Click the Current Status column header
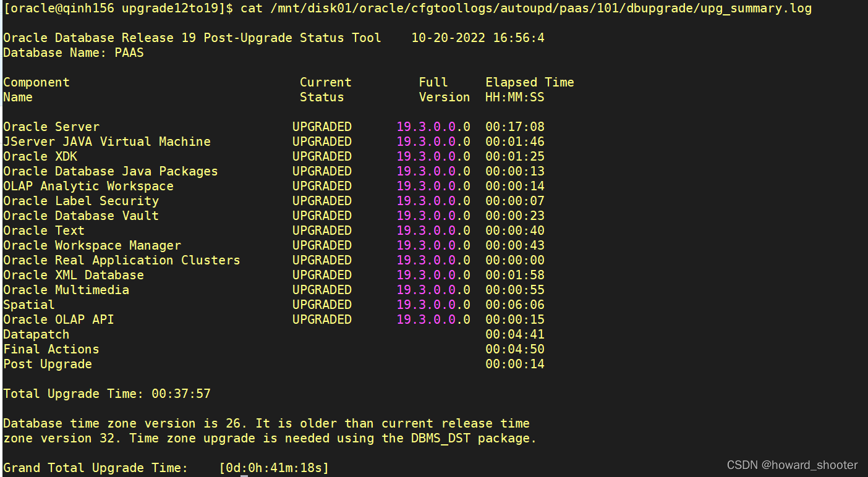868x477 pixels. 326,90
